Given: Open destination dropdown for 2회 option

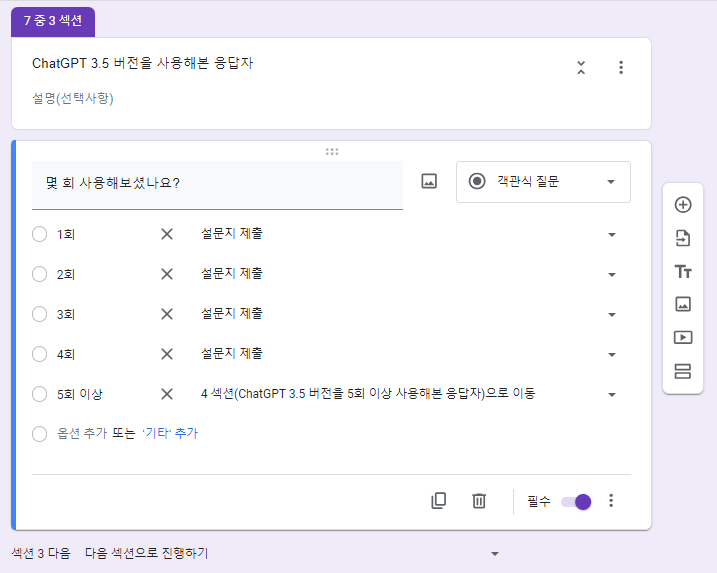Looking at the screenshot, I should click(x=611, y=275).
